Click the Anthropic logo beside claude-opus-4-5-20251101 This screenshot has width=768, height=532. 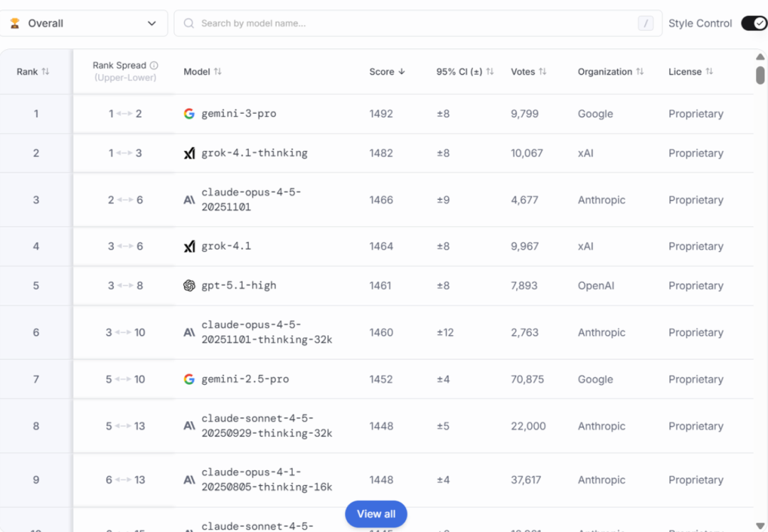[189, 201]
